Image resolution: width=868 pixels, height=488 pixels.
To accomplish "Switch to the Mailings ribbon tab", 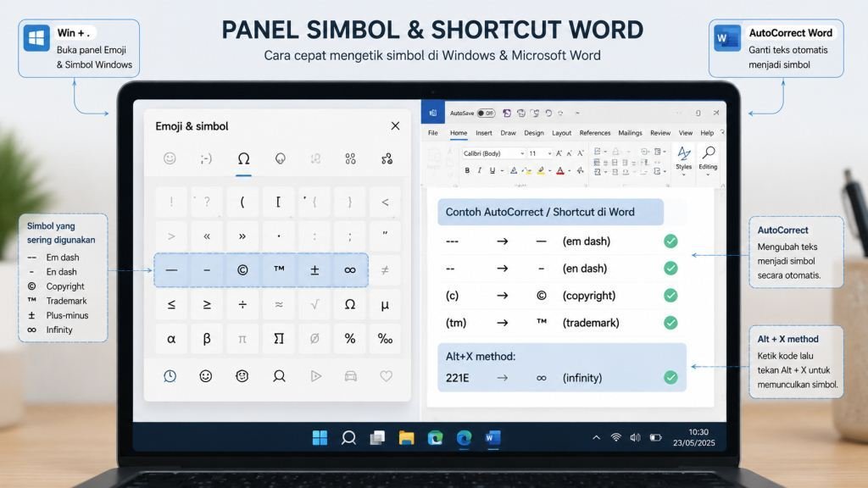I will click(630, 133).
